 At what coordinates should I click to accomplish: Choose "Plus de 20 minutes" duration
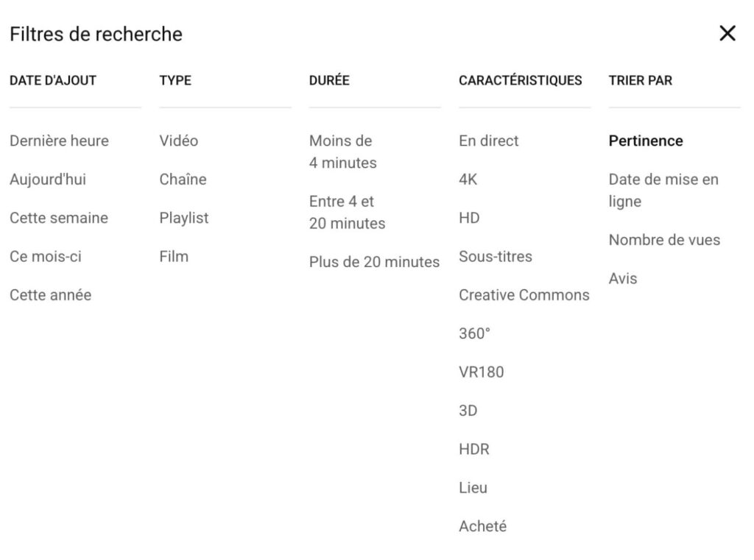click(374, 261)
